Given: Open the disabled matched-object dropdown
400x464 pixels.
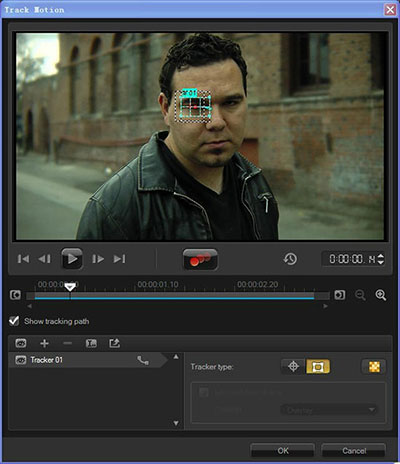Looking at the screenshot, I should 329,410.
